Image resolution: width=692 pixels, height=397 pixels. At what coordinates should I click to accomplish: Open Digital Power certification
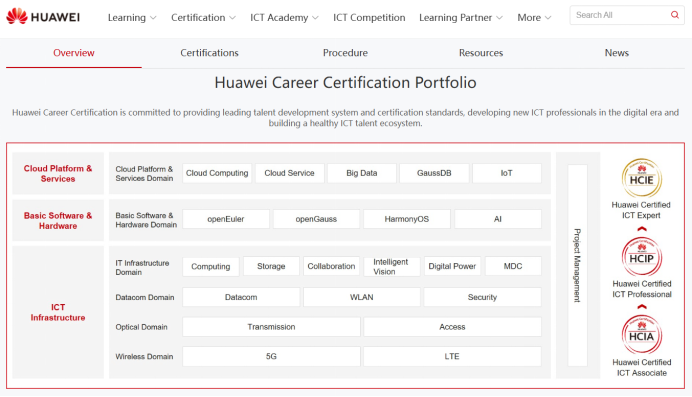pos(452,266)
